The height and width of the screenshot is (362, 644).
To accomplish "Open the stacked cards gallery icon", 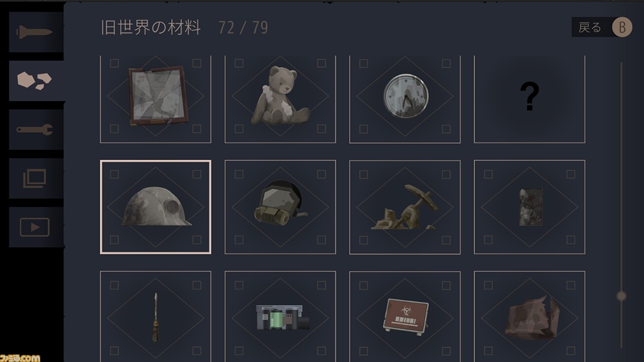I will [36, 178].
